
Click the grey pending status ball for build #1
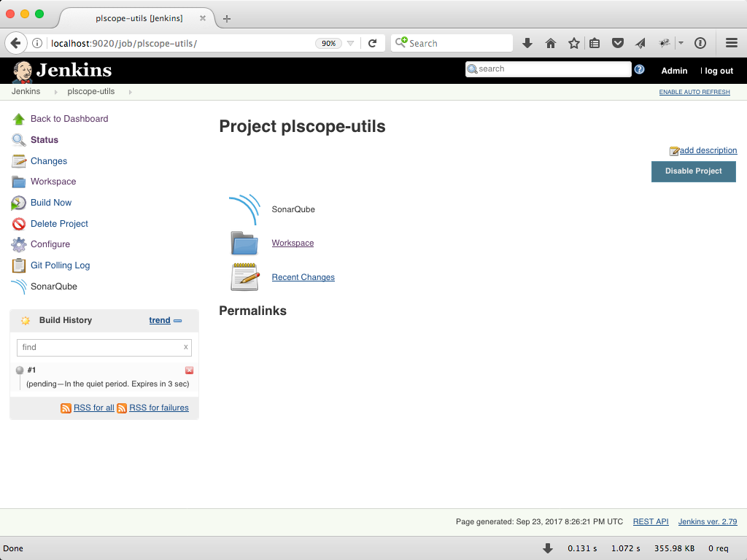20,370
